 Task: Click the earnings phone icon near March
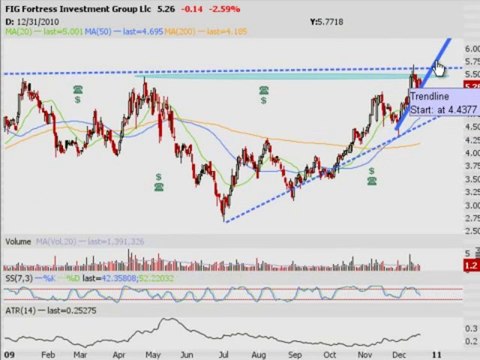pyautogui.click(x=78, y=90)
